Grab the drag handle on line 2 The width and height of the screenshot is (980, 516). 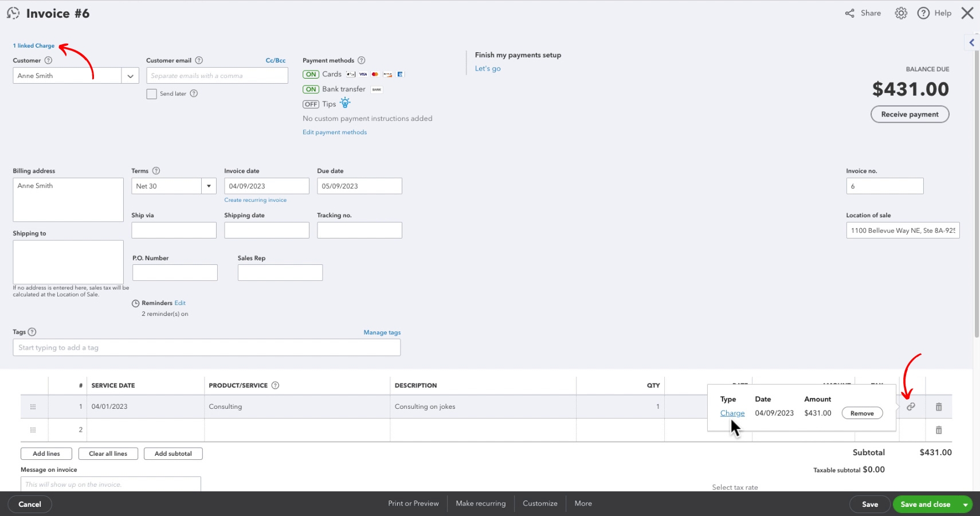(x=33, y=430)
